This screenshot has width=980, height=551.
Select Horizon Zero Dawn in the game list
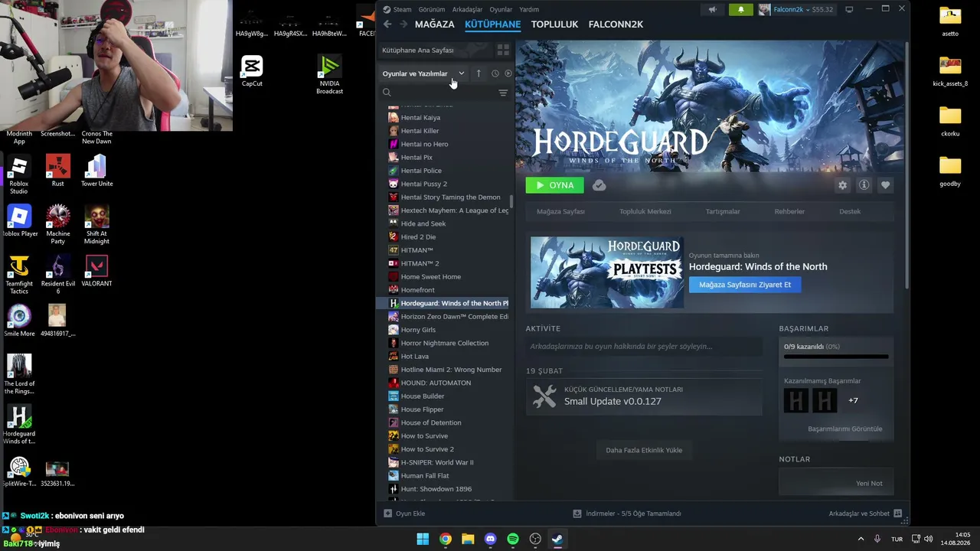[447, 317]
